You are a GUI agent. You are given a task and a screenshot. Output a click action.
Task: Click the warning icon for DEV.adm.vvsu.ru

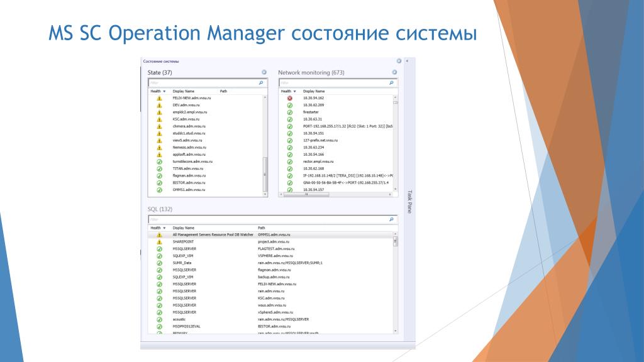(x=159, y=106)
